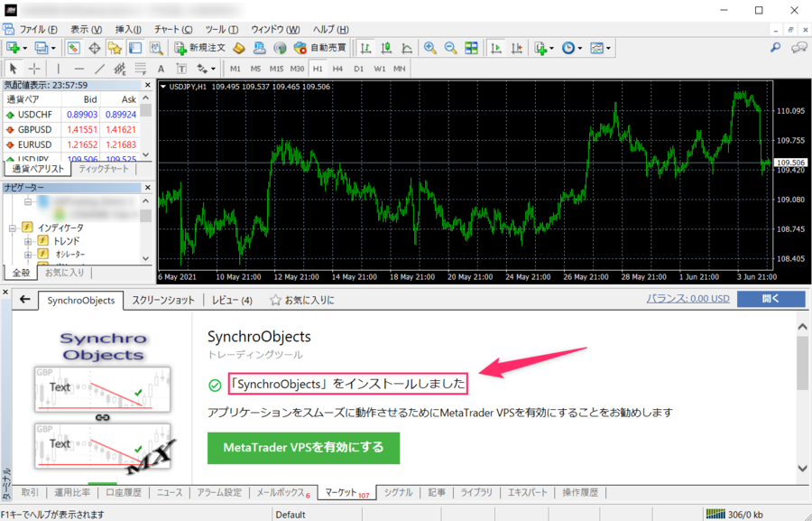Screen dimensions: 812x521
Task: Open the profiles dropdown arrow
Action: (53, 48)
